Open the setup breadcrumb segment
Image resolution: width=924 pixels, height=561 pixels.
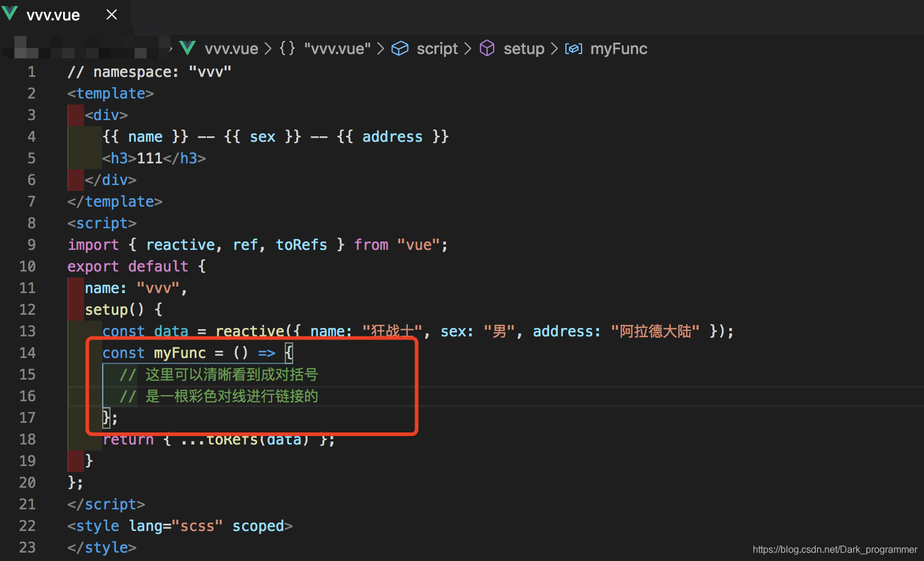tap(524, 49)
